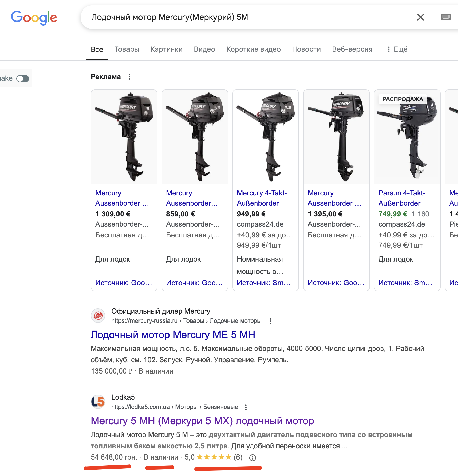Switch to the Товары tab

(x=127, y=49)
